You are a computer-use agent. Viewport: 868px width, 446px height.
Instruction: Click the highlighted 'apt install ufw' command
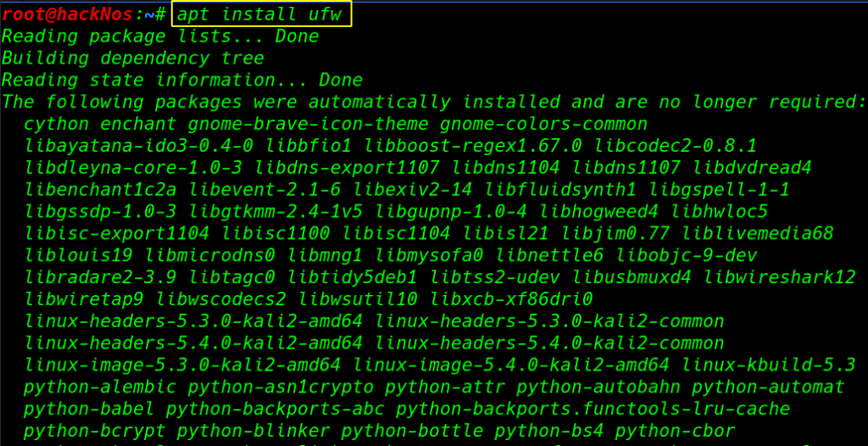point(263,14)
